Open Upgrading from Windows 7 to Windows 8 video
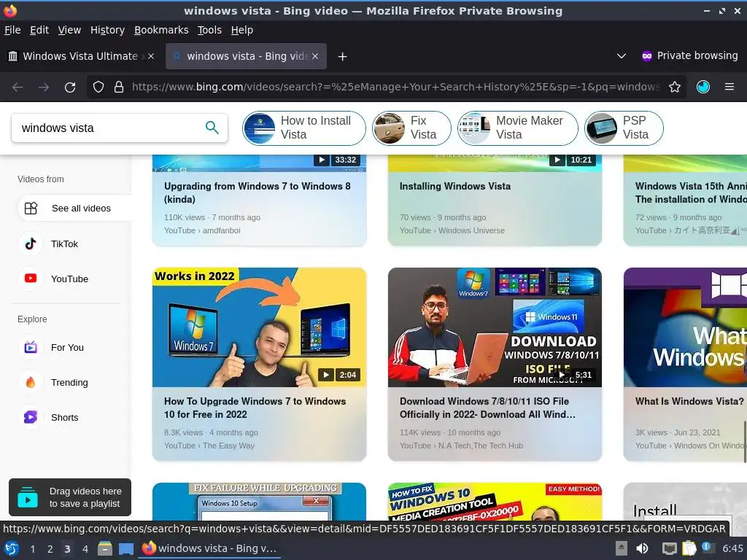Screen dimensions: 747x560 tap(258, 192)
